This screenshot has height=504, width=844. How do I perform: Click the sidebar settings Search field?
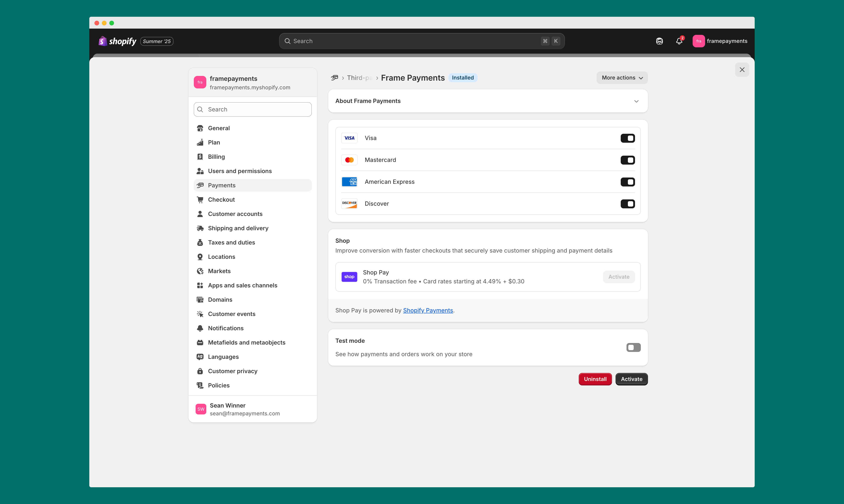click(253, 109)
